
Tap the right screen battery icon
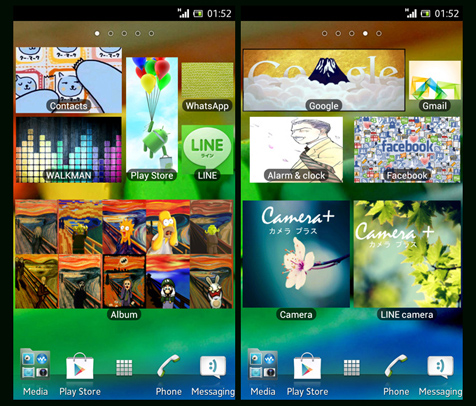tap(426, 14)
